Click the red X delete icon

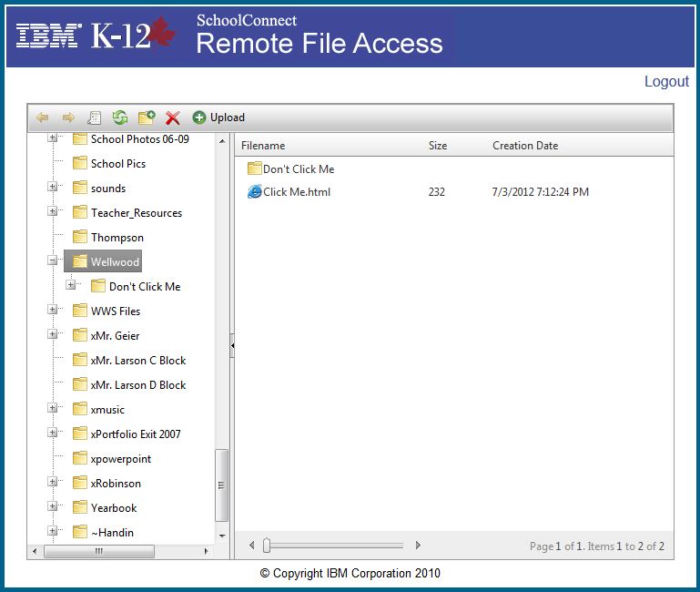click(173, 118)
